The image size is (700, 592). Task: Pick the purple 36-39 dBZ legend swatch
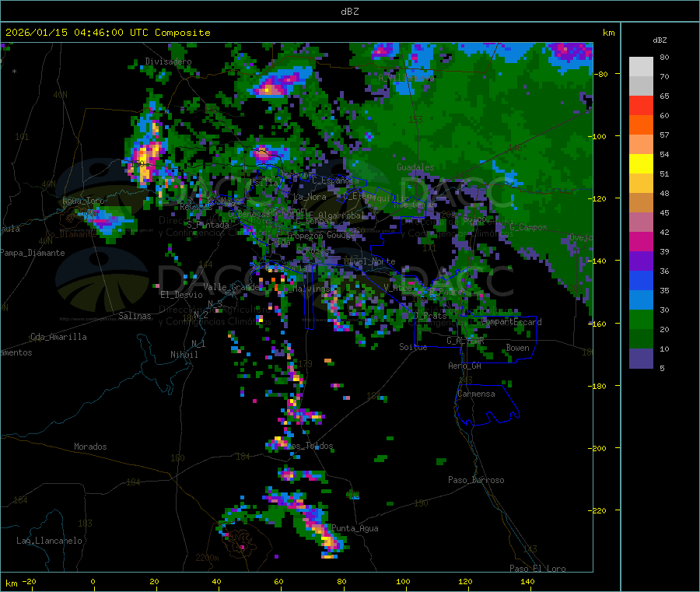(641, 261)
